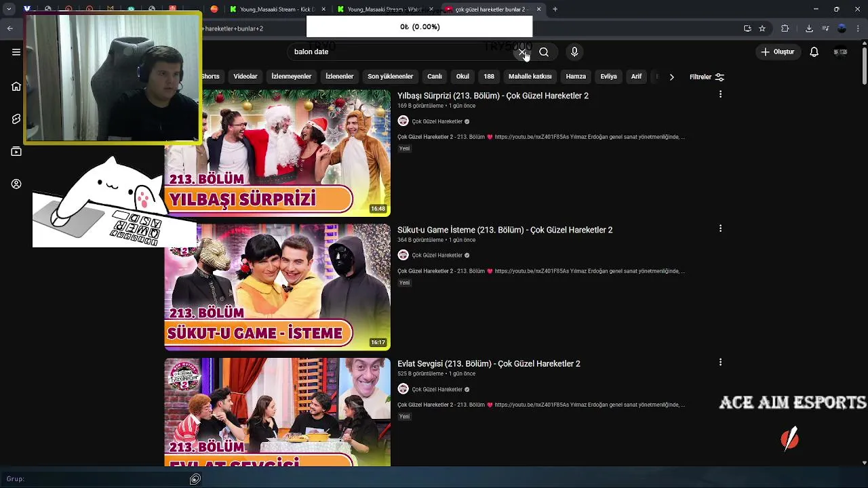This screenshot has width=868, height=488.
Task: Click the icon in the Grup bar
Action: point(195,479)
